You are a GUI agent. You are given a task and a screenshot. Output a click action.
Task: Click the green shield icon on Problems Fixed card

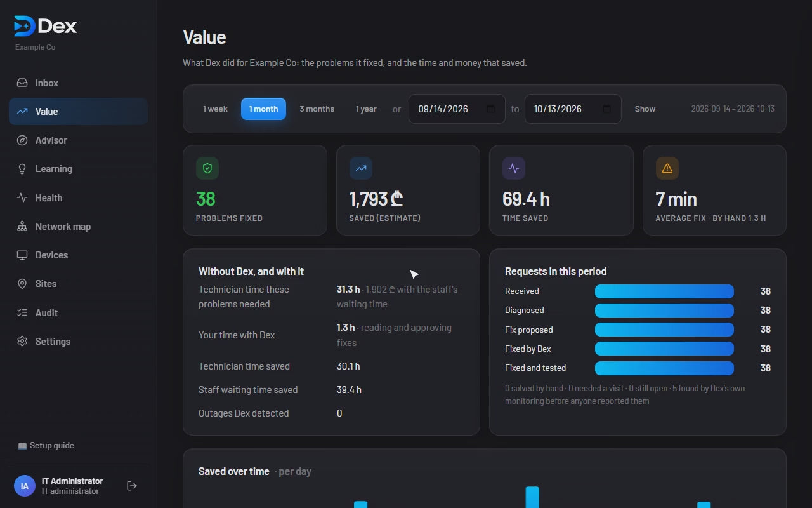[207, 168]
